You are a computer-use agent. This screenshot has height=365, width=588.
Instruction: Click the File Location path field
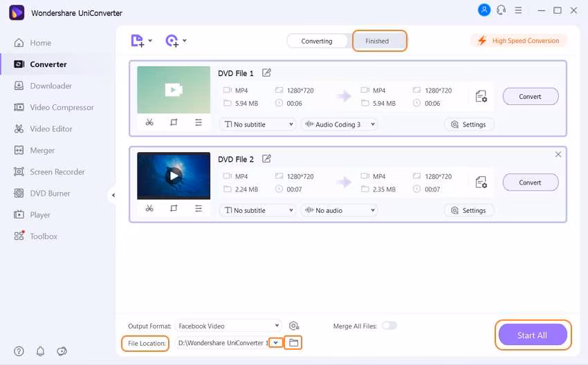(223, 343)
